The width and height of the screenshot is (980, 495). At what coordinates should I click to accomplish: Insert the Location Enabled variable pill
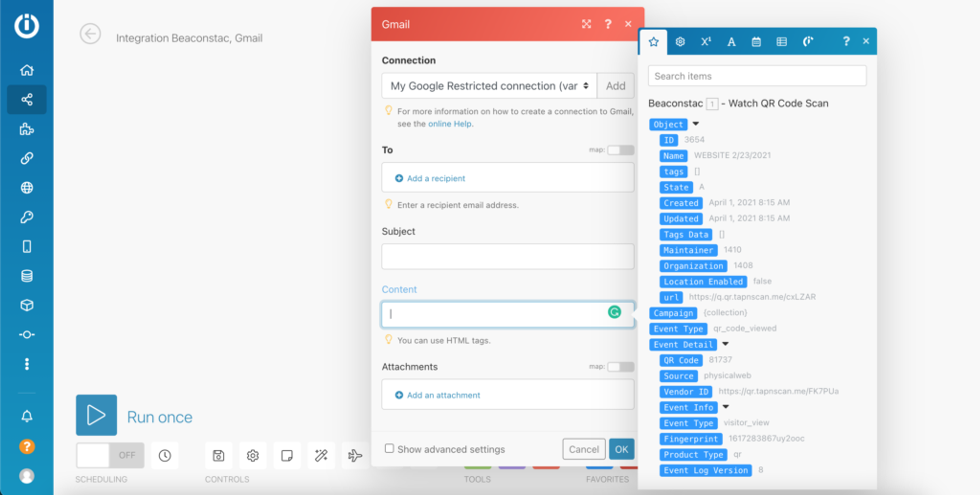[x=703, y=282]
